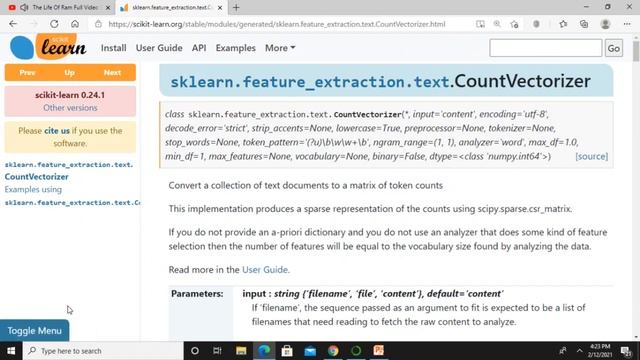Mute the YouTube tab speaker icon
The width and height of the screenshot is (640, 360).
point(24,7)
